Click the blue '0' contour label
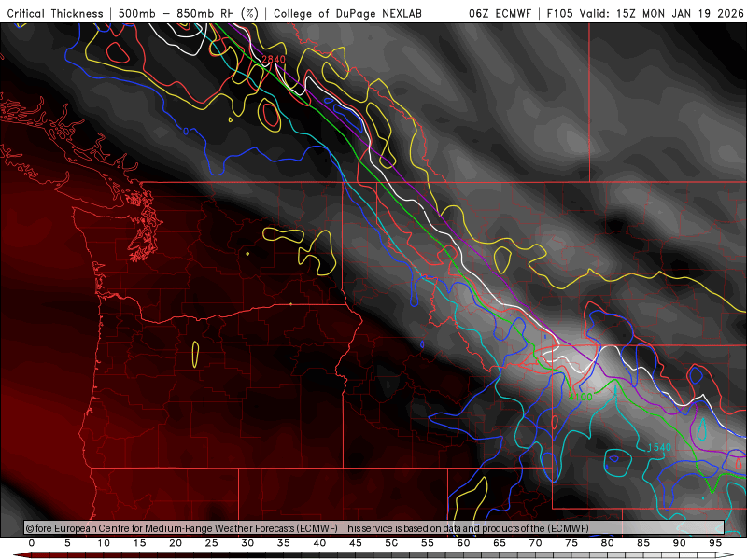This screenshot has width=747, height=560. tap(186, 131)
